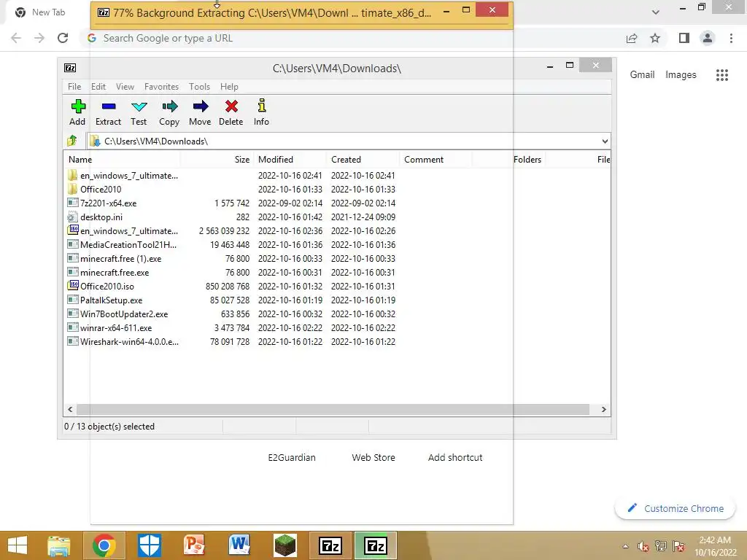Reload the Chrome page
The image size is (747, 560).
click(x=63, y=38)
